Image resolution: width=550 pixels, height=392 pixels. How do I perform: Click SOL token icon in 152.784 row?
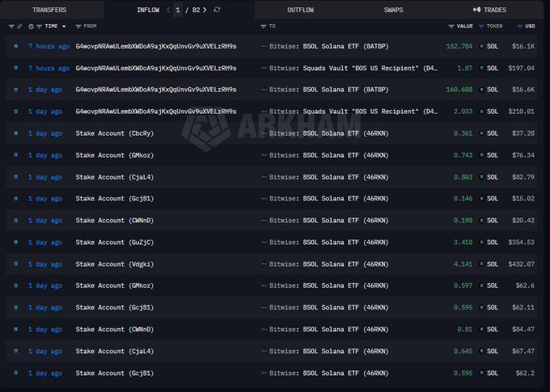pyautogui.click(x=481, y=46)
